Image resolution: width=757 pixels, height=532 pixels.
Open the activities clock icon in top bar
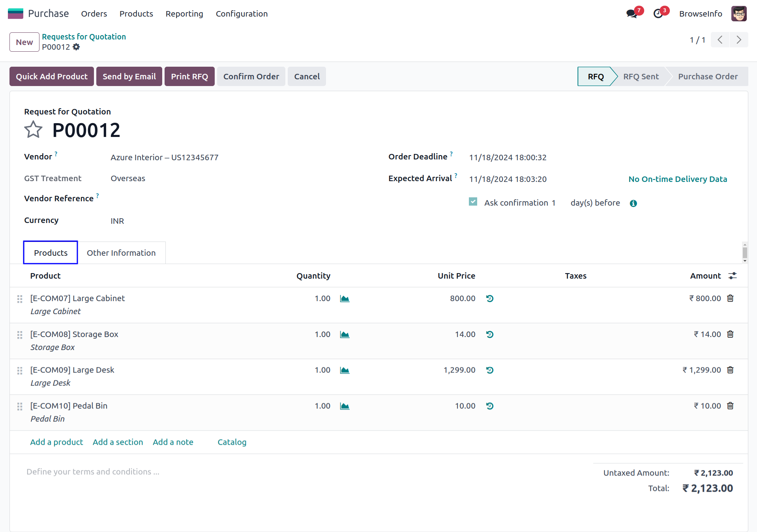coord(658,14)
